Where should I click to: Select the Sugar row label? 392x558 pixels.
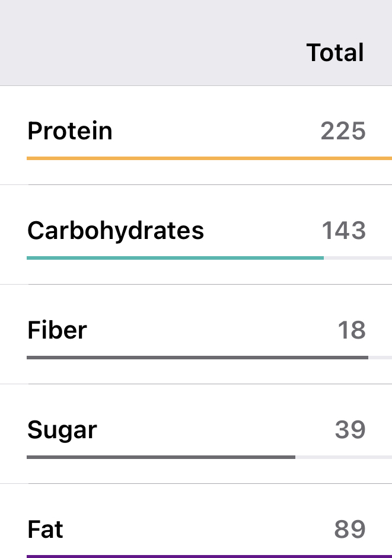(62, 429)
